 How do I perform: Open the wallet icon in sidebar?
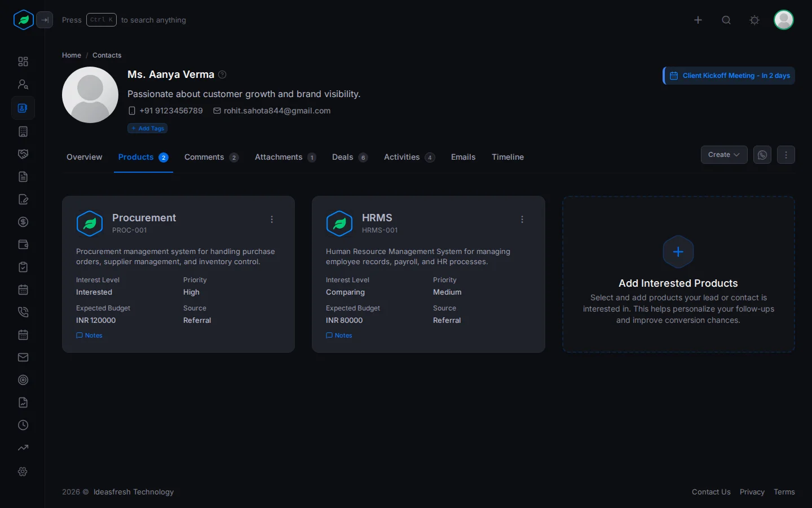[23, 244]
